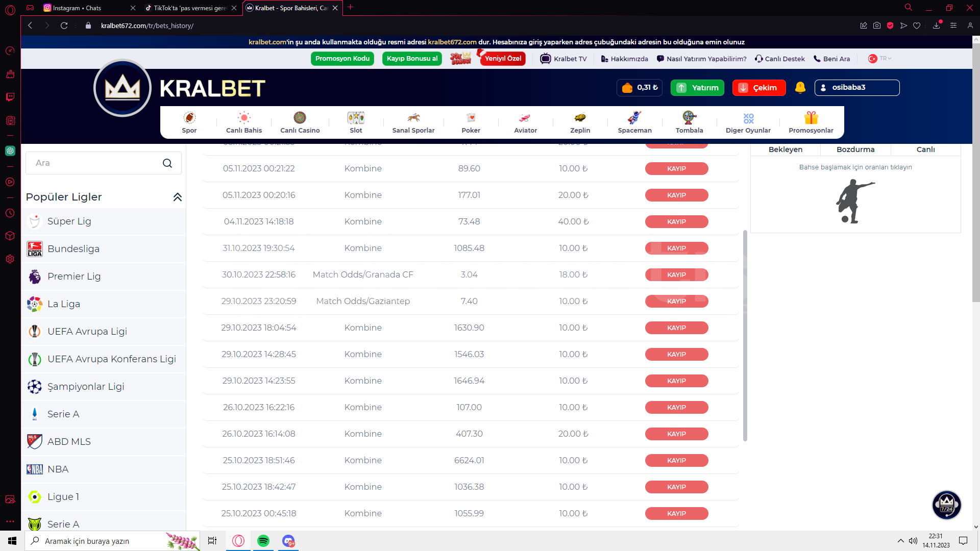Open Spotify from the taskbar
980x551 pixels.
point(263,541)
